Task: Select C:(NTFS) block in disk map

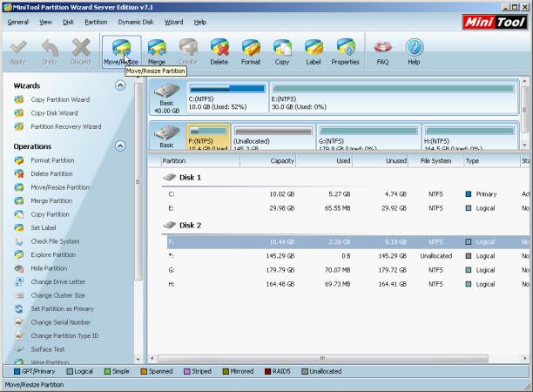Action: pos(227,98)
